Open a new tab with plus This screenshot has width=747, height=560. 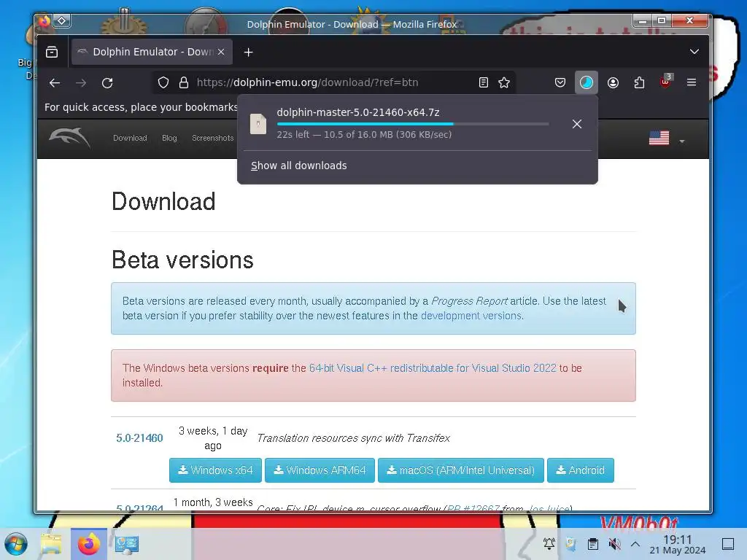tap(248, 52)
